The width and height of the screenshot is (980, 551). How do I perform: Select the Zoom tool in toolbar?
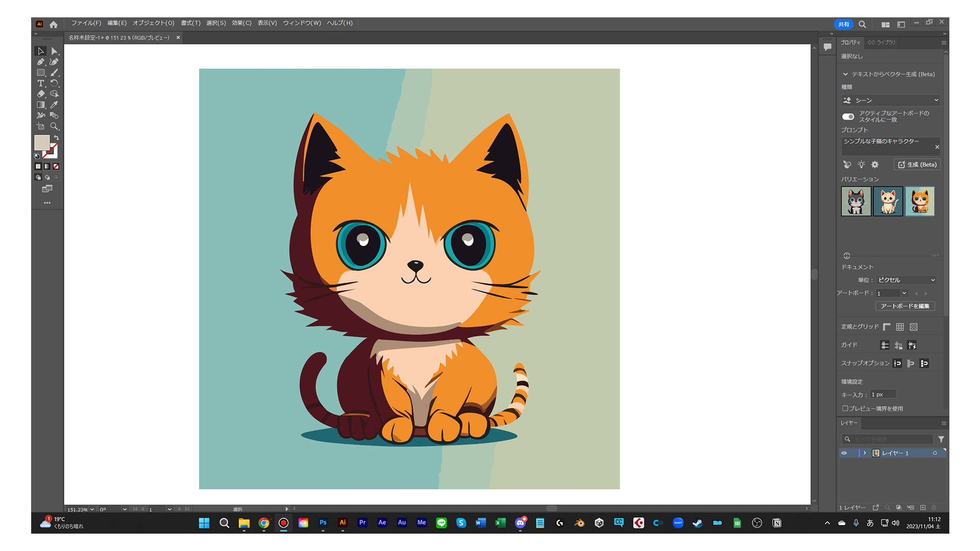click(x=54, y=126)
